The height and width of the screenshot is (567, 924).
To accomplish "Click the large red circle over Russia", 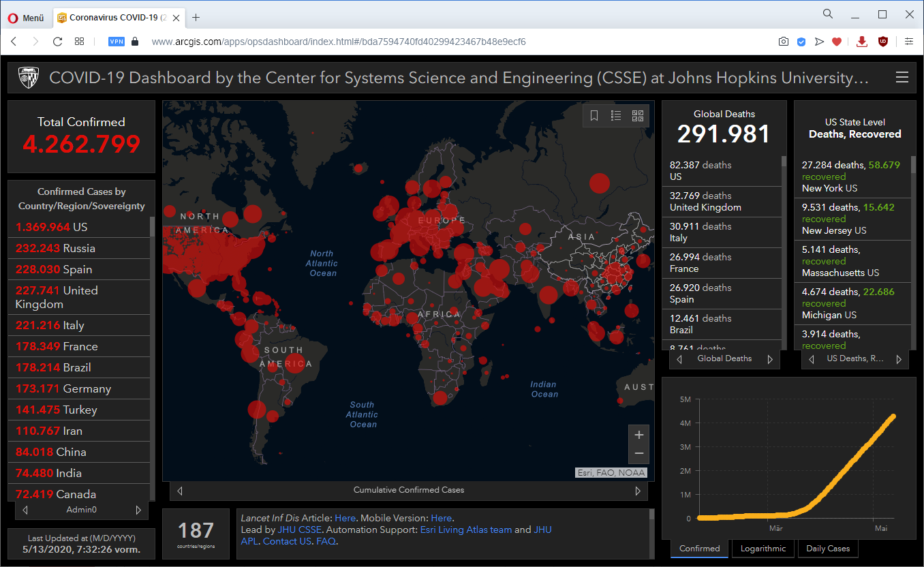I will pos(599,183).
